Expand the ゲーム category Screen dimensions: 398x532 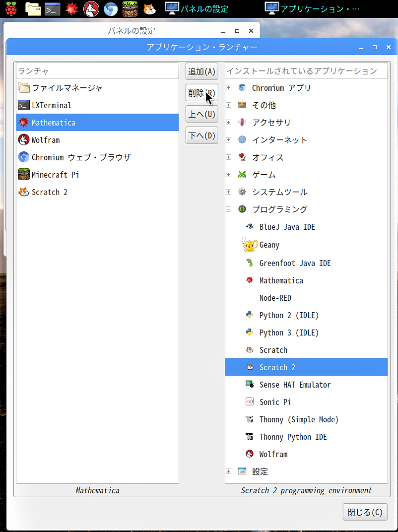(229, 174)
